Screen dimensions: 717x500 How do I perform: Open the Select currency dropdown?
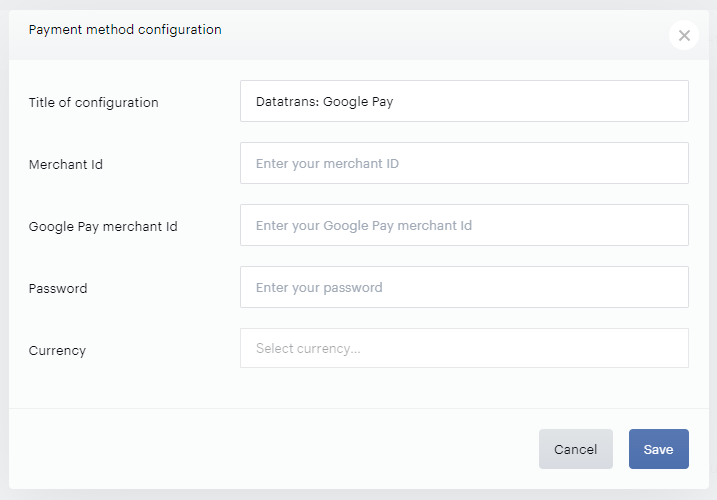[x=464, y=348]
